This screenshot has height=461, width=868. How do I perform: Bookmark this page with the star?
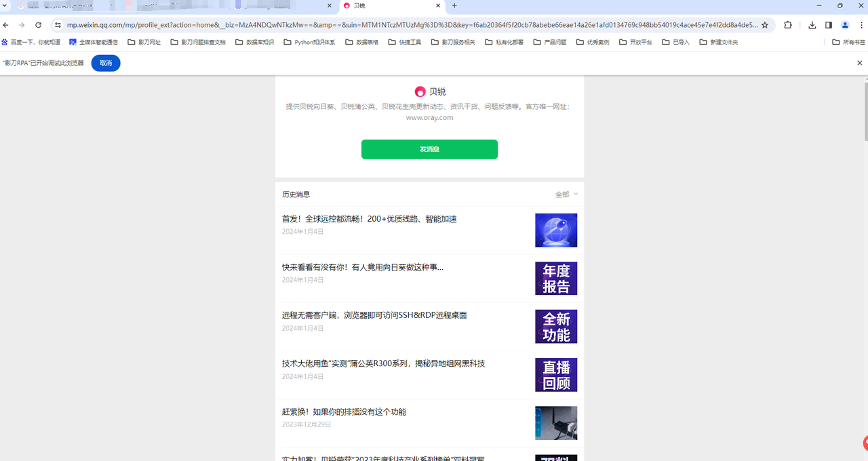tap(765, 25)
